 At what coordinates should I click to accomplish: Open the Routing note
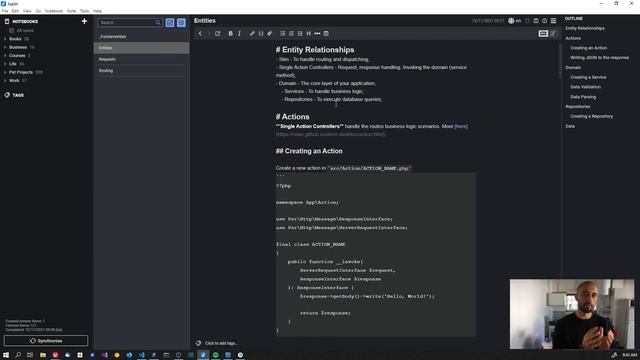(x=141, y=71)
